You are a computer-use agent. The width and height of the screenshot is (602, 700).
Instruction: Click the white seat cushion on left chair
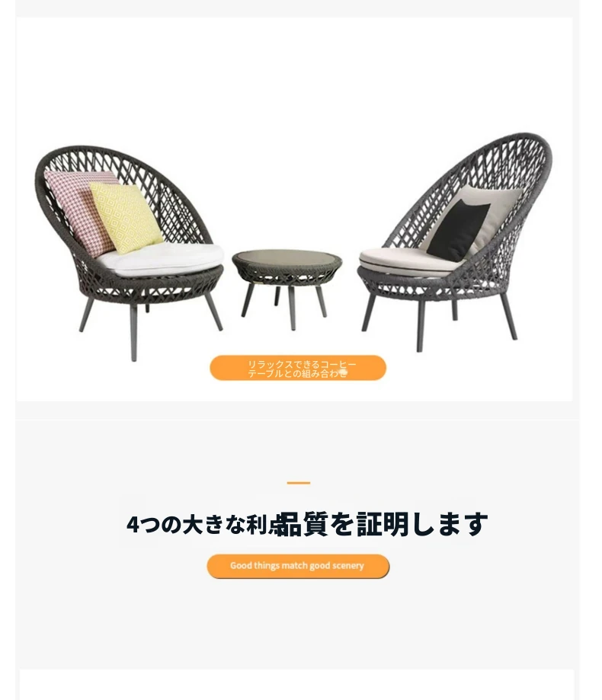point(161,259)
